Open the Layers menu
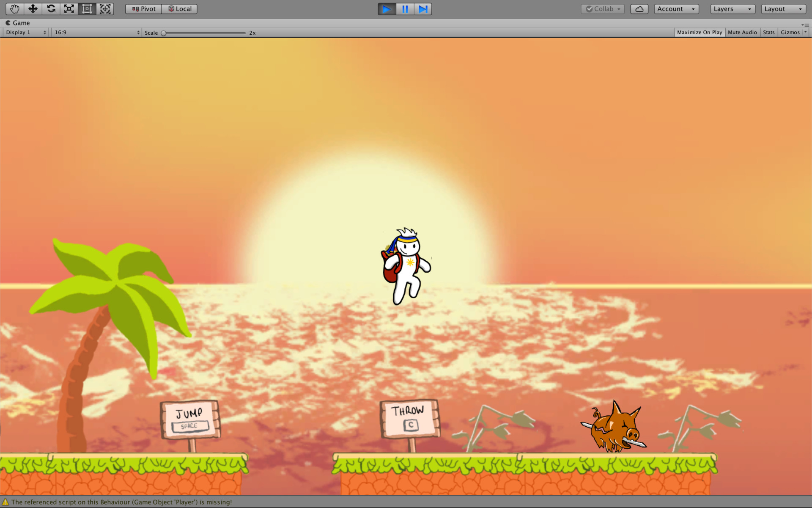 (x=732, y=8)
